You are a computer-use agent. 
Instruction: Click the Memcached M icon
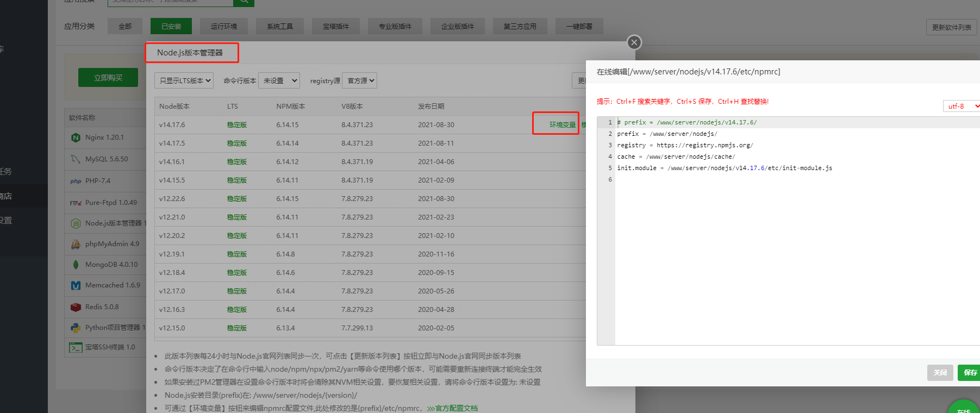click(76, 285)
